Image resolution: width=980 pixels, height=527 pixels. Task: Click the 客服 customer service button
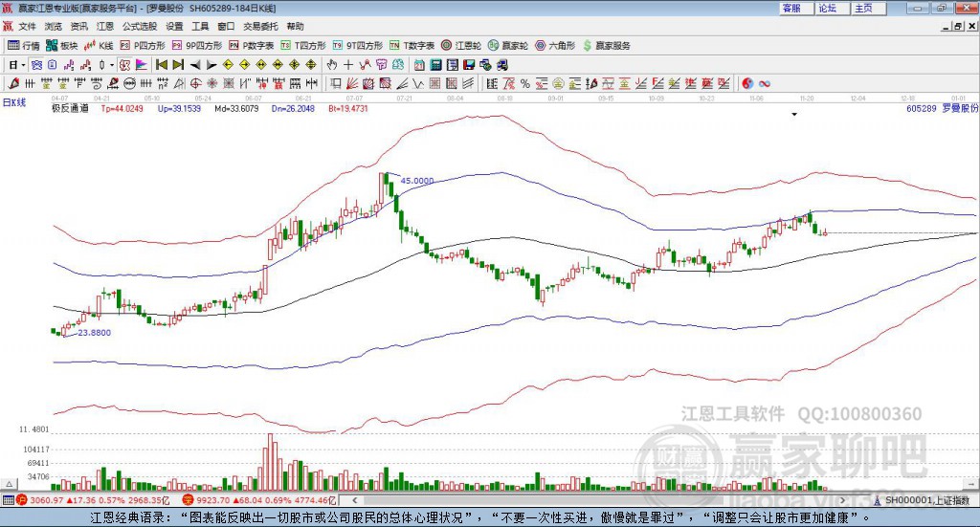point(795,8)
